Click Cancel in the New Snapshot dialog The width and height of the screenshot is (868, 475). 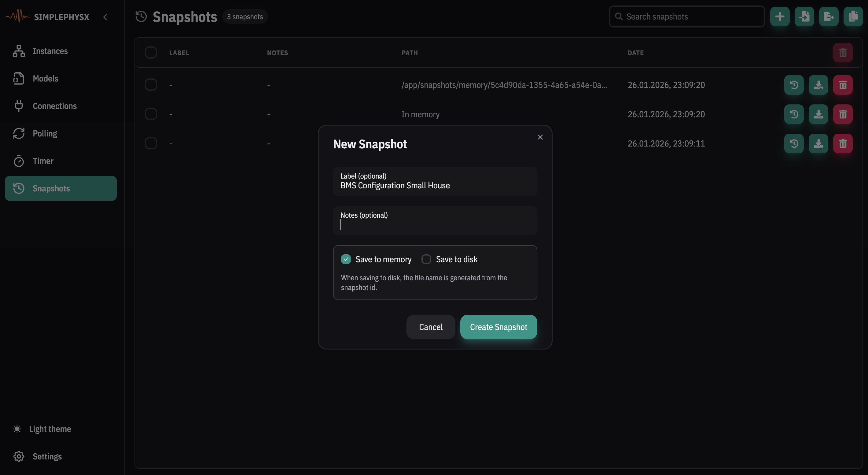click(x=430, y=327)
